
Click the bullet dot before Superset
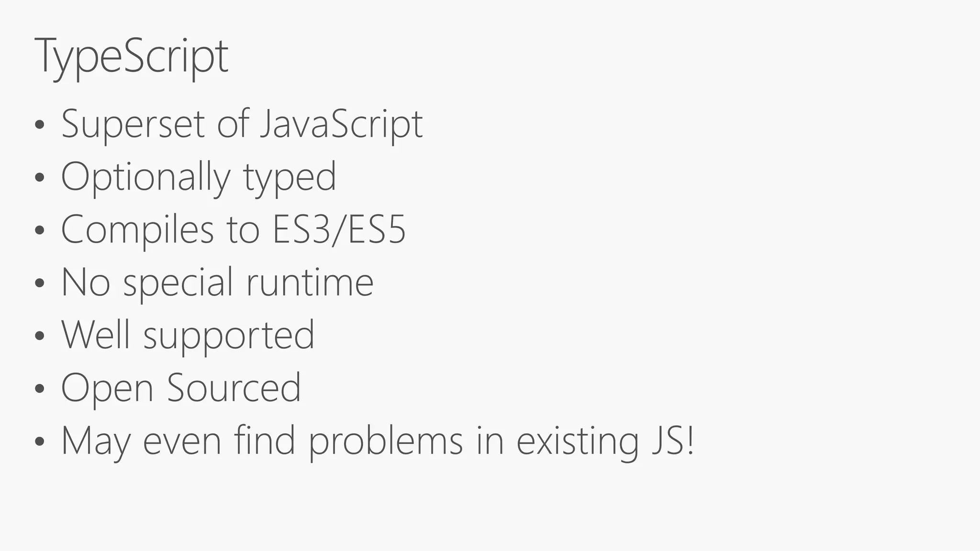tap(40, 125)
